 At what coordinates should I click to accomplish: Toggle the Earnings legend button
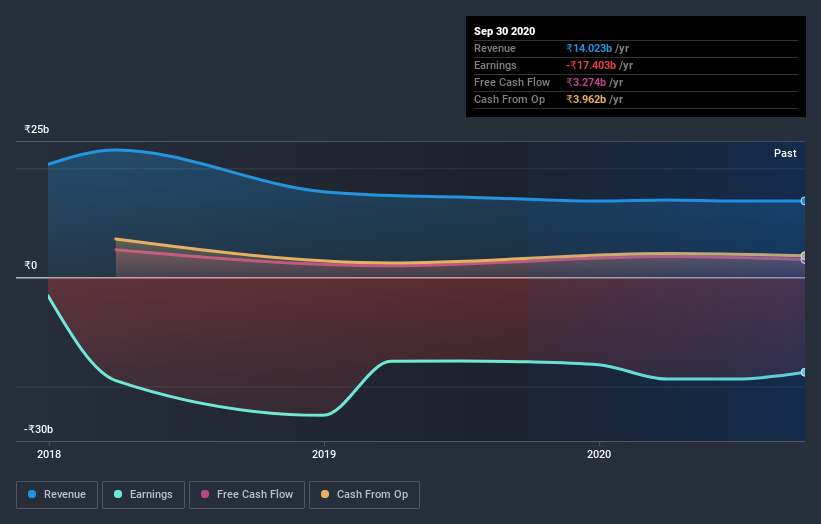143,495
